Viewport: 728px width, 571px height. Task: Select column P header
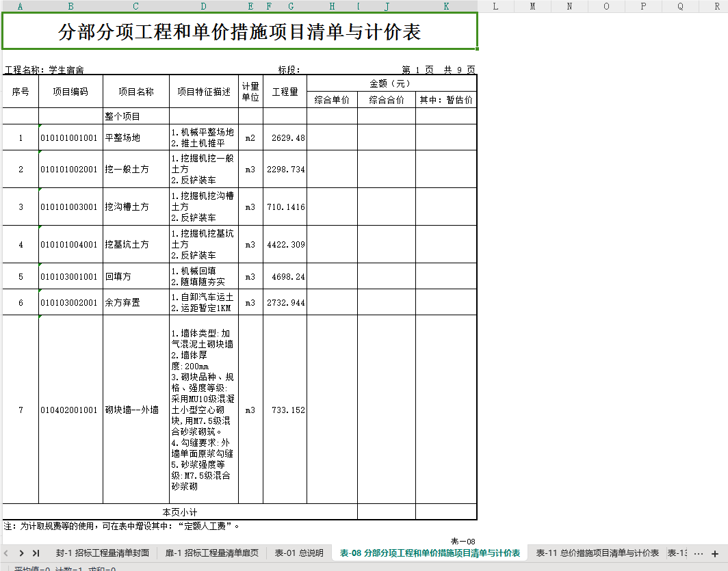tap(643, 6)
